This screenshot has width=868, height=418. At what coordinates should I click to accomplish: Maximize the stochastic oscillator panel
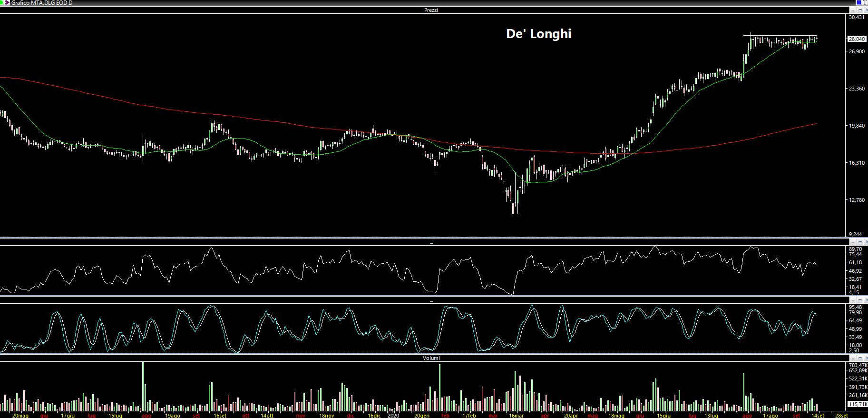[860, 300]
